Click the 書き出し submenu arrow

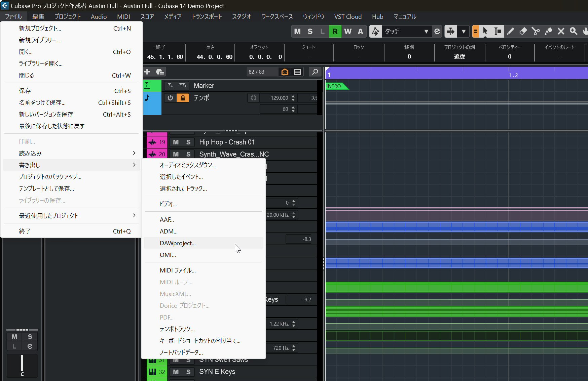(134, 165)
